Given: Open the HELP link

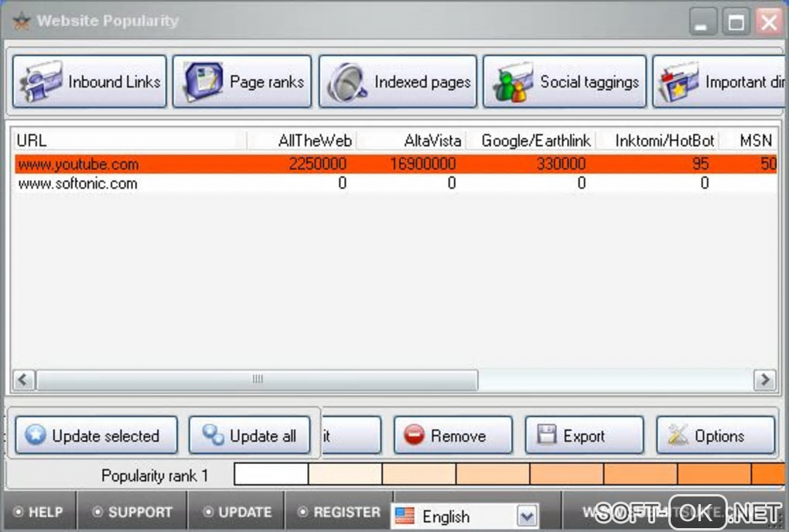Looking at the screenshot, I should [x=39, y=512].
